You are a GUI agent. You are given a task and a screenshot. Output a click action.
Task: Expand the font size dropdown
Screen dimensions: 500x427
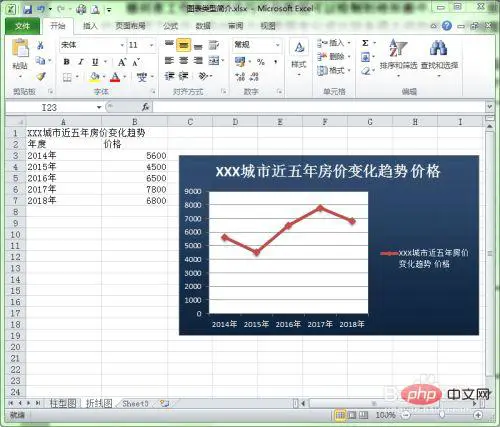[151, 45]
